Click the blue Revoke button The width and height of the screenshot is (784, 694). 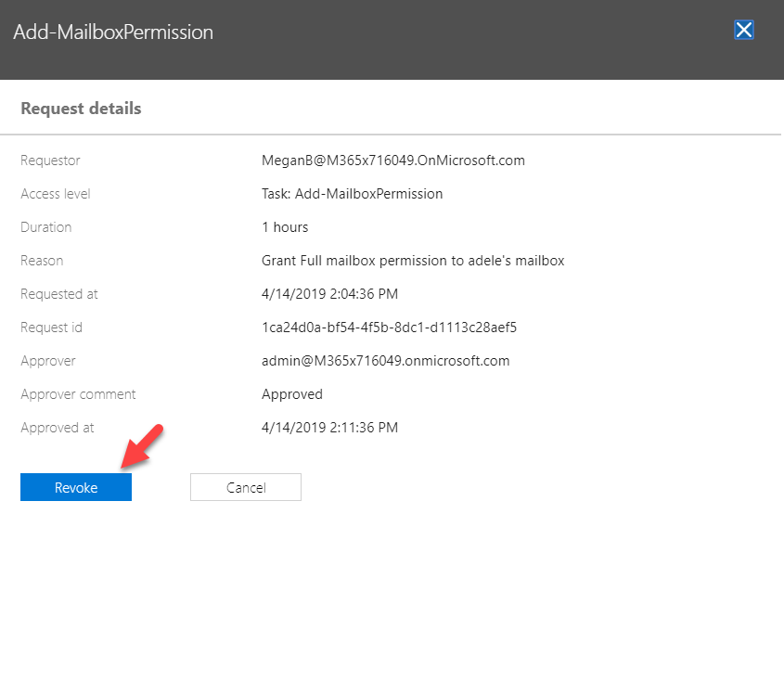tap(76, 487)
